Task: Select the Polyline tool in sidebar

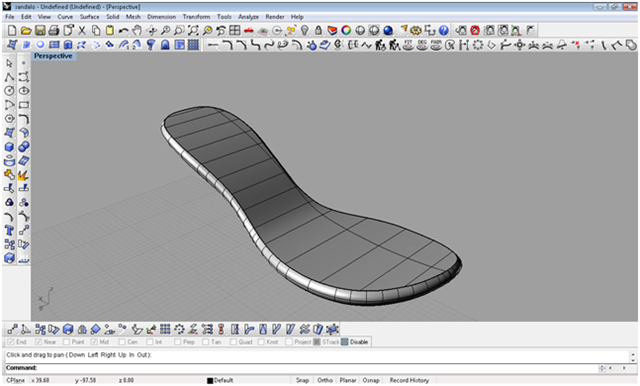Action: [x=9, y=77]
